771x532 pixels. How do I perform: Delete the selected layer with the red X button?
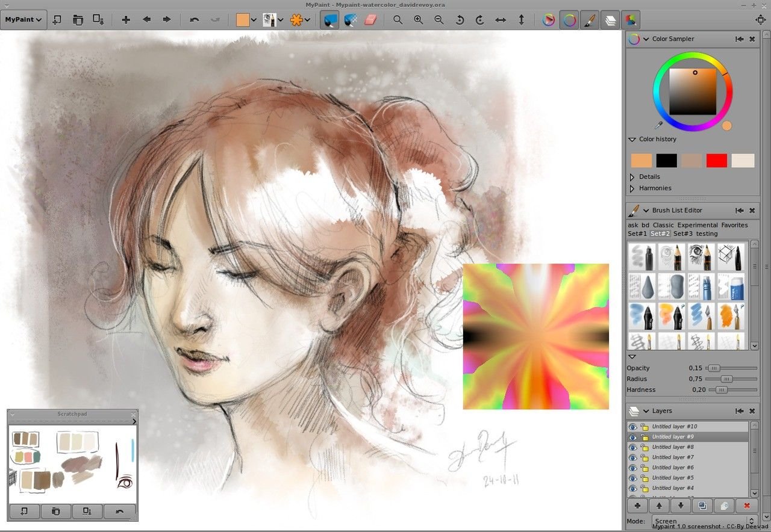click(746, 506)
